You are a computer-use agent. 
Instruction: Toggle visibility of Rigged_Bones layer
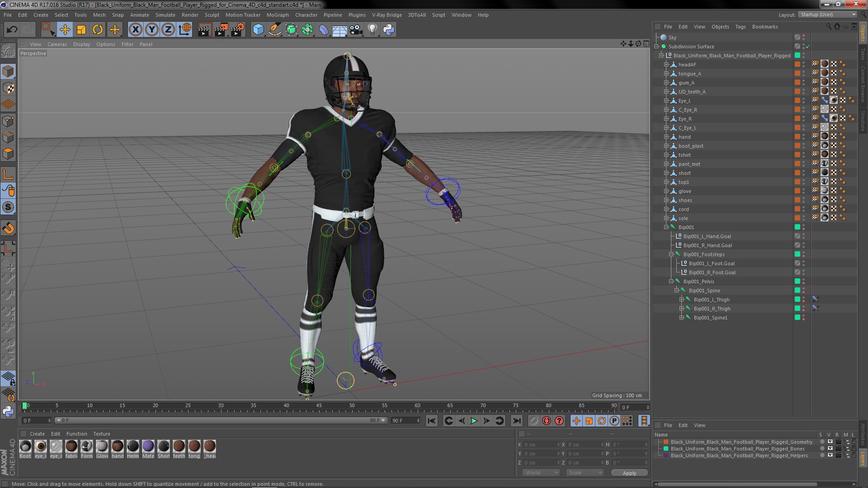pos(830,449)
